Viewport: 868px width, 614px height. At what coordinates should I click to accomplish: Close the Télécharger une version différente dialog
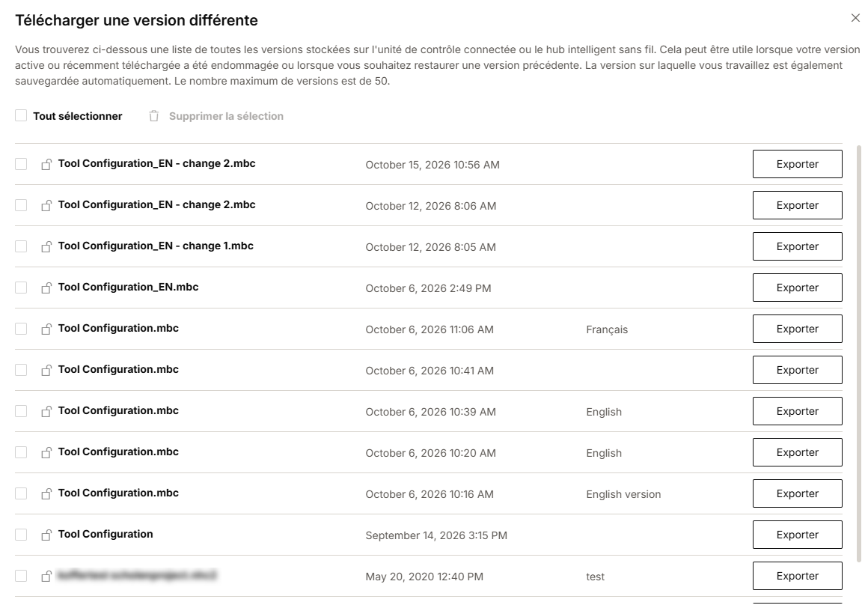pos(855,18)
